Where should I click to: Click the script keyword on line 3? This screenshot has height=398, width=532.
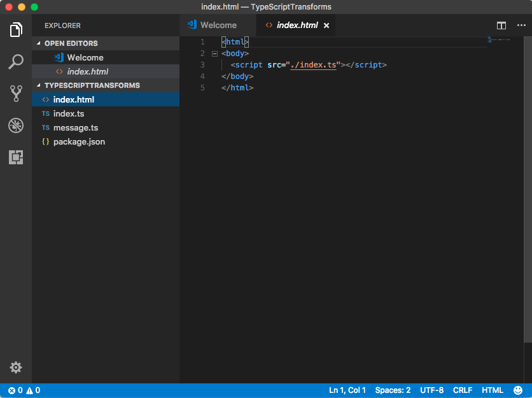point(249,65)
